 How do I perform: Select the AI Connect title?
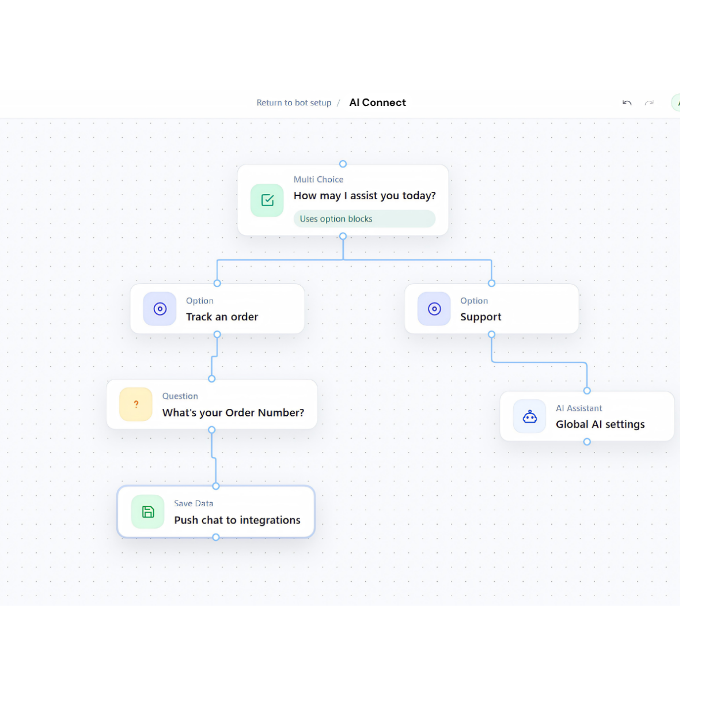377,103
